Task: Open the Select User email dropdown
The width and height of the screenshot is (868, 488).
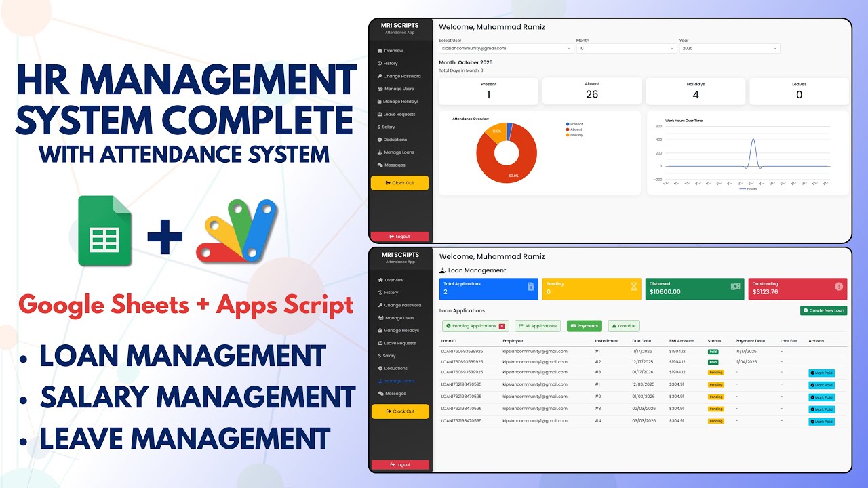Action: point(507,49)
